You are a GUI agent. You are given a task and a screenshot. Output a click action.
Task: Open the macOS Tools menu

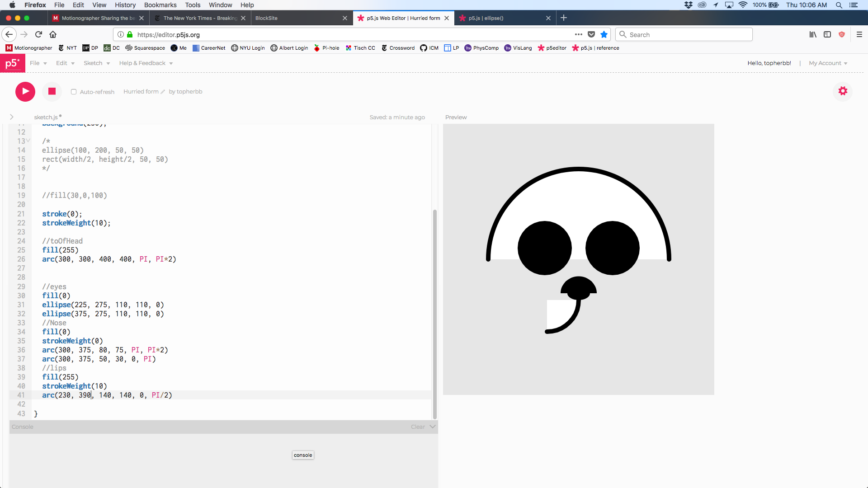point(193,5)
